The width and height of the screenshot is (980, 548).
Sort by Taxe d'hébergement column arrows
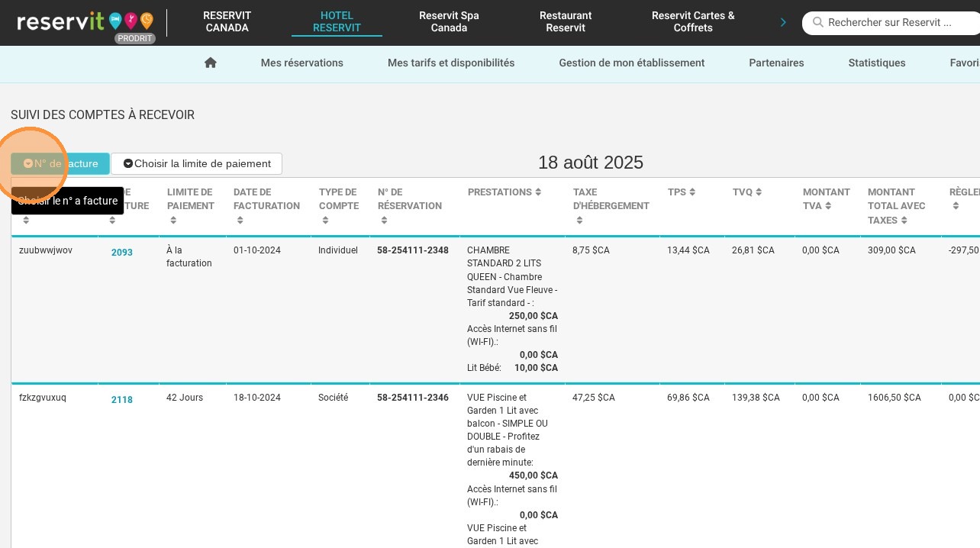coord(580,221)
